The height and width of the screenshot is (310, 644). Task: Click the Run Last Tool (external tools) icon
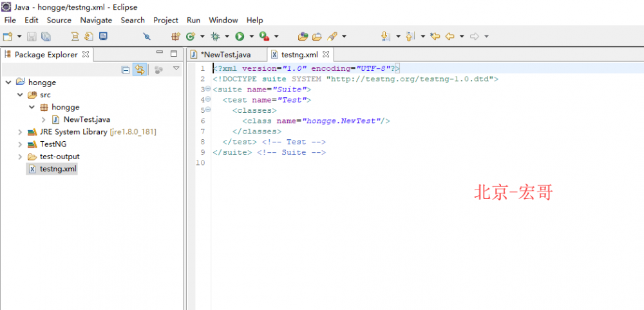click(x=264, y=37)
